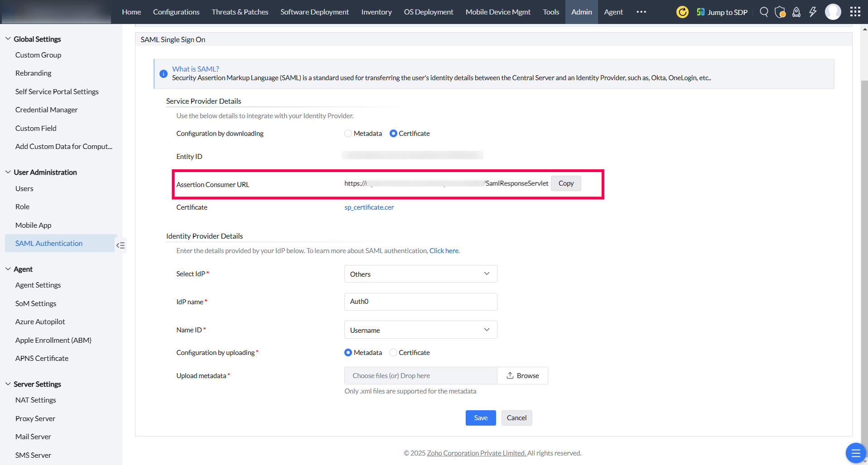Open the Name ID dropdown

click(420, 330)
